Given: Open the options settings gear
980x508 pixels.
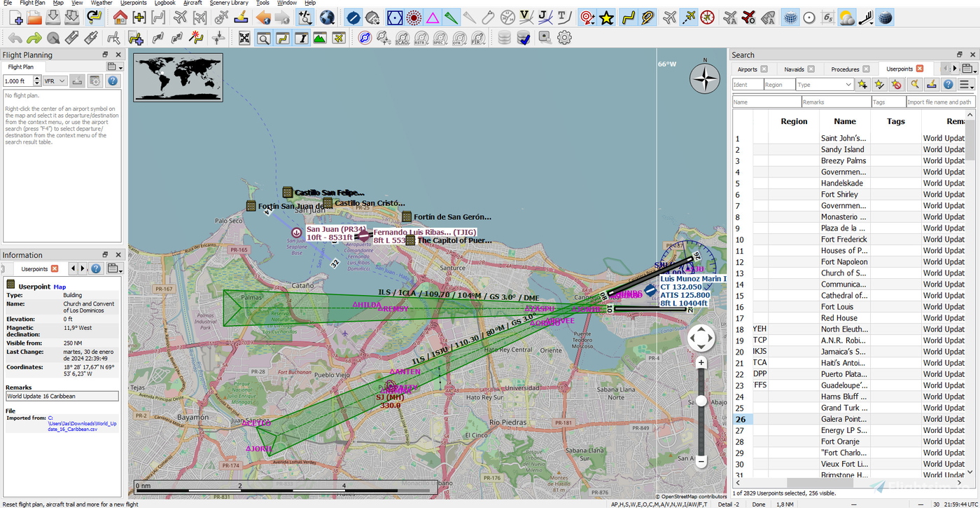Looking at the screenshot, I should pyautogui.click(x=564, y=38).
